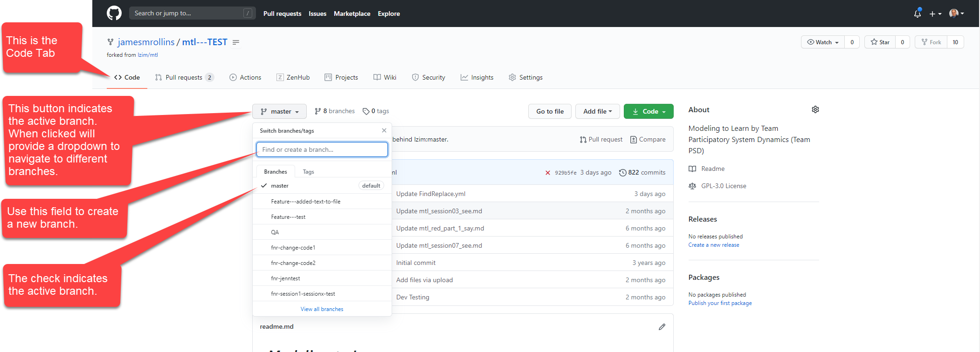Open the GPL-3.0 License link
Image resolution: width=980 pixels, height=352 pixels.
(718, 186)
